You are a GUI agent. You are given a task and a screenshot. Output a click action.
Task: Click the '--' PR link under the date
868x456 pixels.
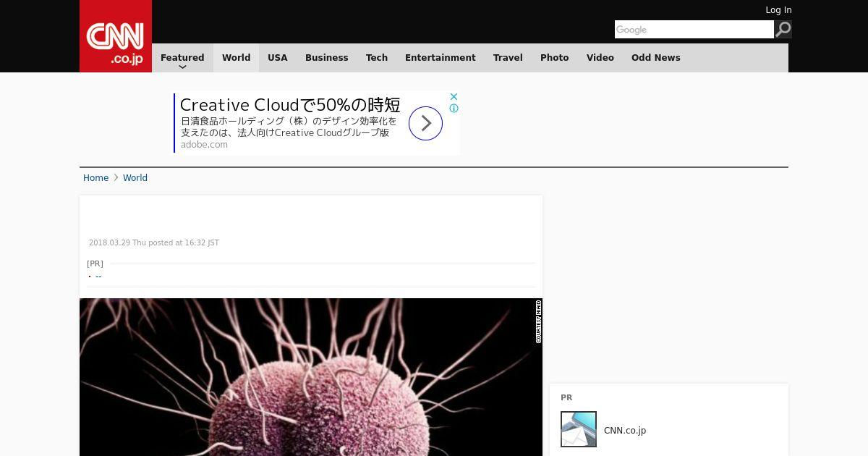pos(98,276)
